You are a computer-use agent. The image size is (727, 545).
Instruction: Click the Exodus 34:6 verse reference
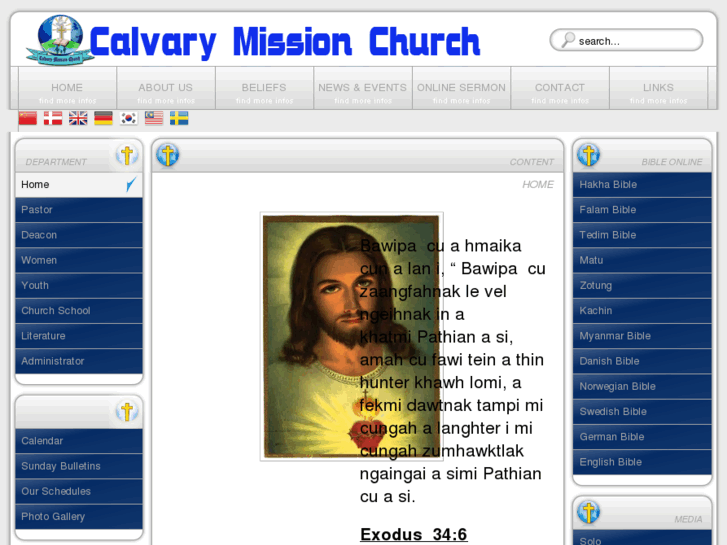(414, 534)
